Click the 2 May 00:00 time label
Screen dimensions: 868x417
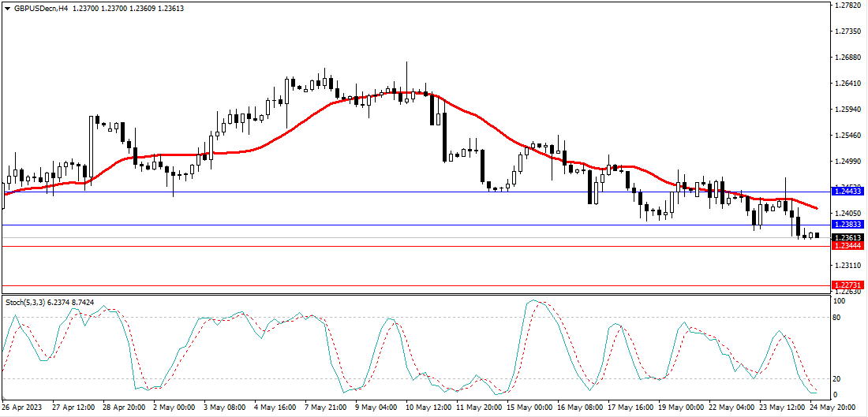click(x=175, y=407)
